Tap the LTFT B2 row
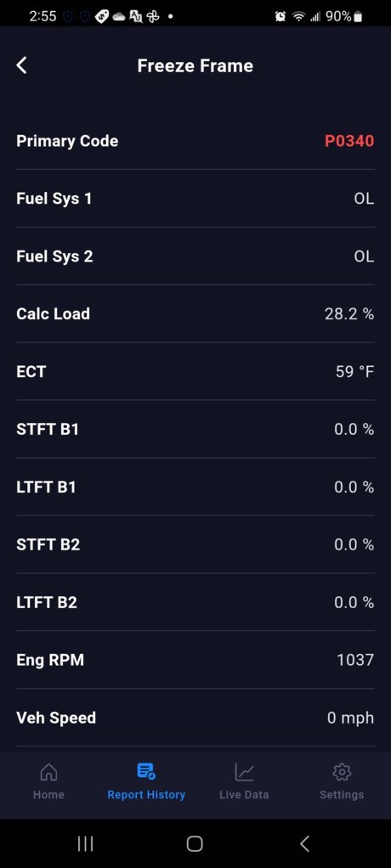This screenshot has height=868, width=391. click(x=195, y=602)
